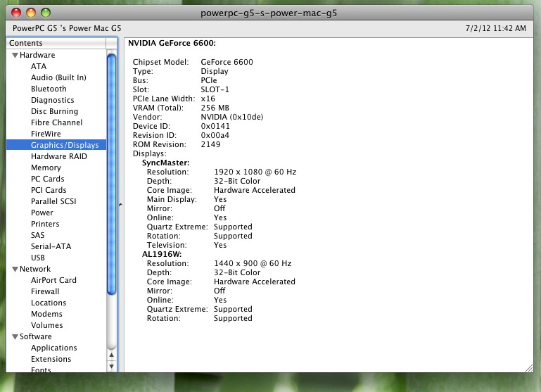
Task: Click the 1440 x 900 @ 60 Hz value
Action: pos(253,263)
